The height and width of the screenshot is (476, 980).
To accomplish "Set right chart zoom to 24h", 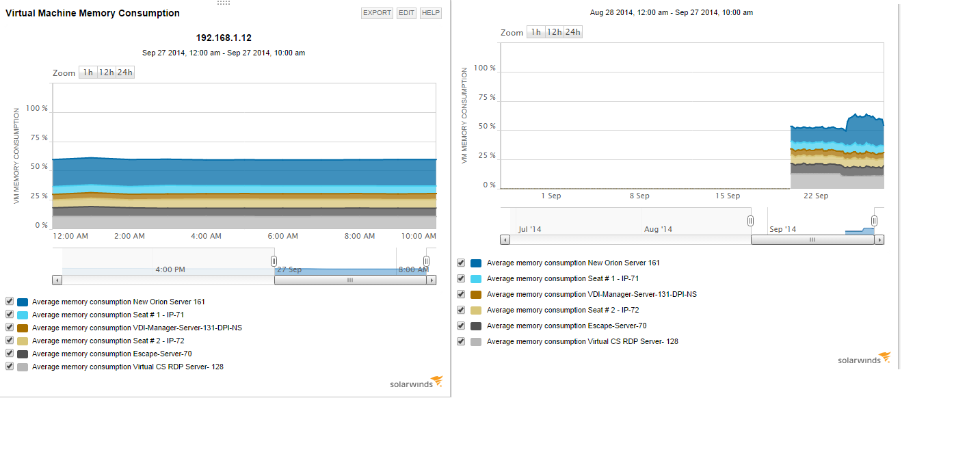I will 573,32.
